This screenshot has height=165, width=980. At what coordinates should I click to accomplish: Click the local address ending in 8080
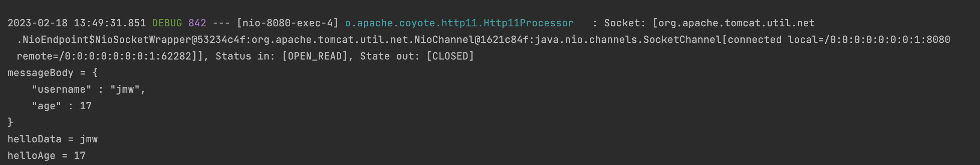pos(869,40)
